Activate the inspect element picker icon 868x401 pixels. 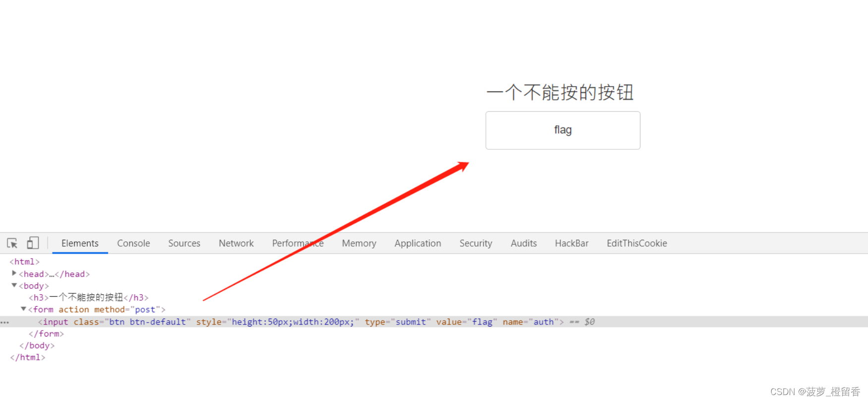[12, 243]
